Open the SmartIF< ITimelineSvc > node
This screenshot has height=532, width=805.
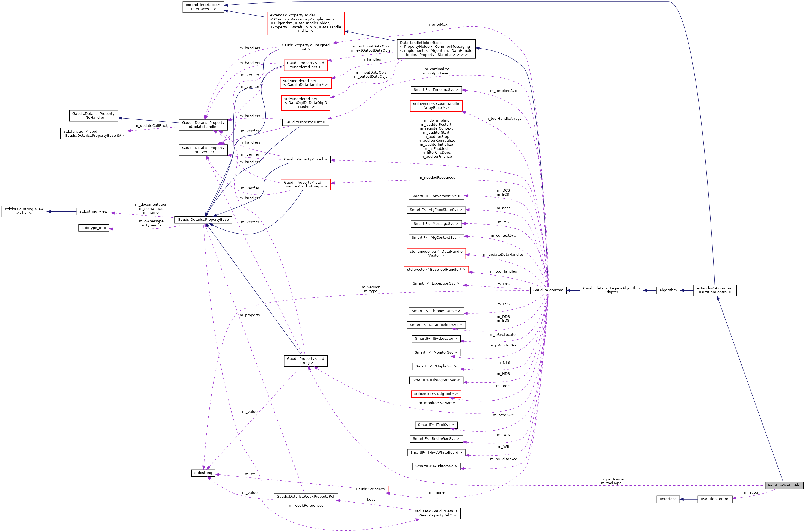click(436, 90)
